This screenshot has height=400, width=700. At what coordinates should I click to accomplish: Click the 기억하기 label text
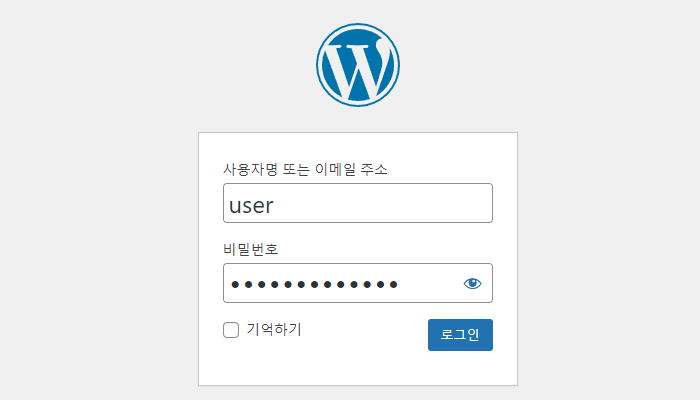(x=274, y=329)
